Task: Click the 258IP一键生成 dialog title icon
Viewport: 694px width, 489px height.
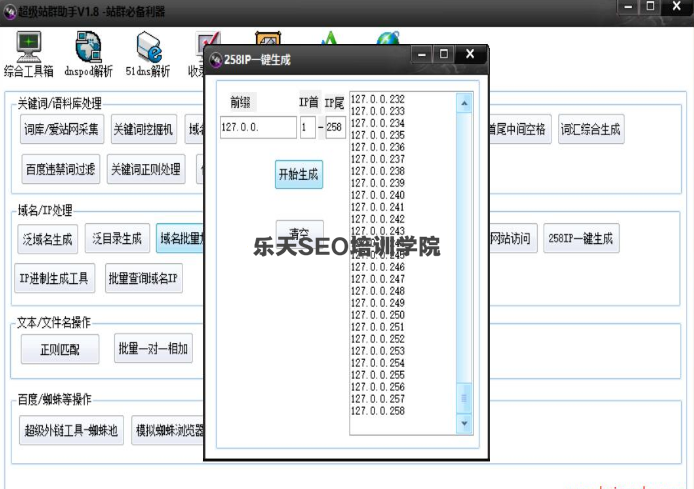Action: 216,59
